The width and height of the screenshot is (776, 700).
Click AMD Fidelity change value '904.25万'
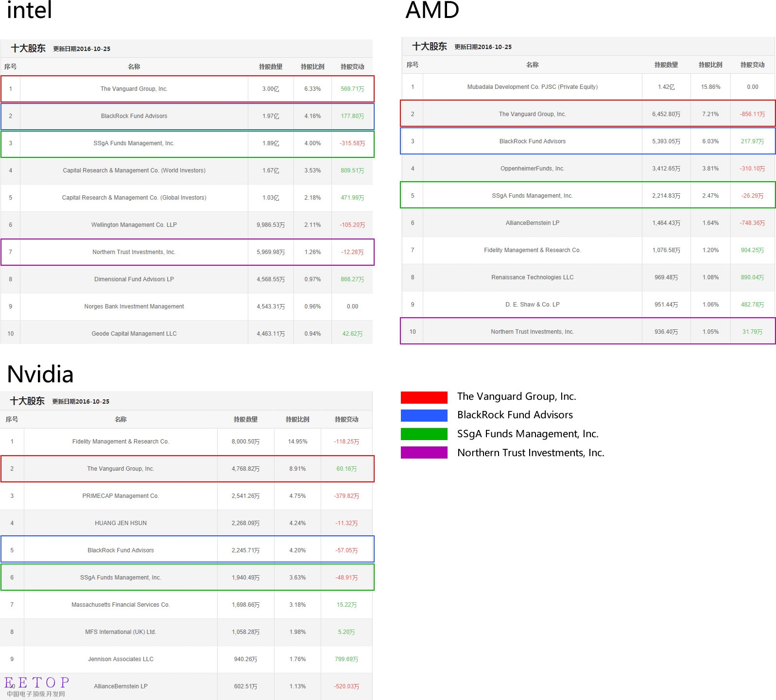pyautogui.click(x=752, y=250)
